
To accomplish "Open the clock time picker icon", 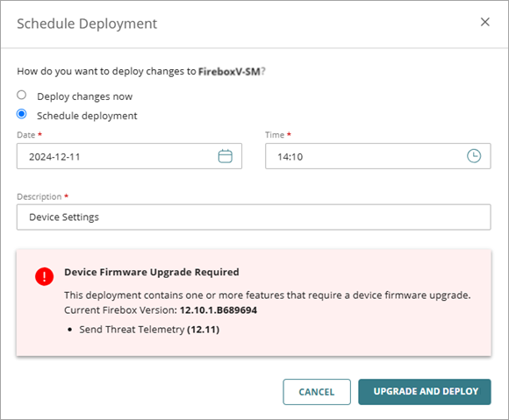I will [474, 156].
